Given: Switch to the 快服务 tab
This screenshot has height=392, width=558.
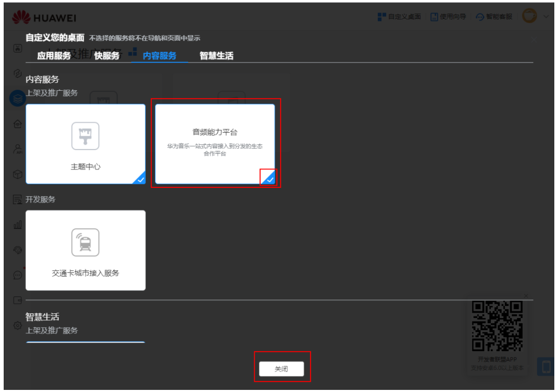Looking at the screenshot, I should [x=107, y=56].
